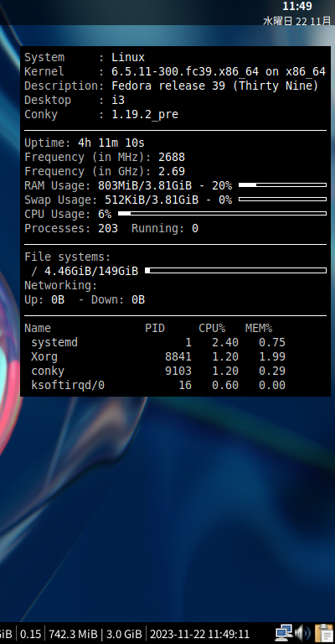Screen dimensions: 335x644
Task: Click the RAM usage progress bar
Action: point(282,185)
